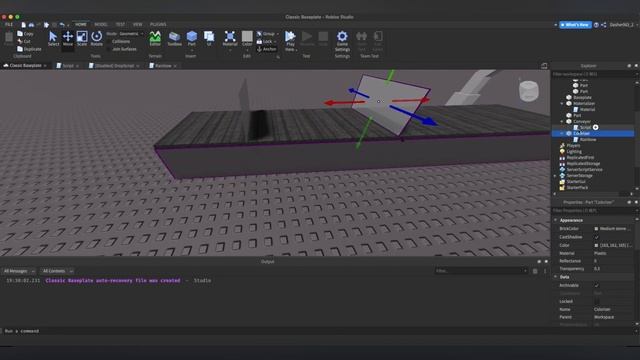Click the Transparency value field
Image resolution: width=640 pixels, height=360 pixels.
(613, 269)
